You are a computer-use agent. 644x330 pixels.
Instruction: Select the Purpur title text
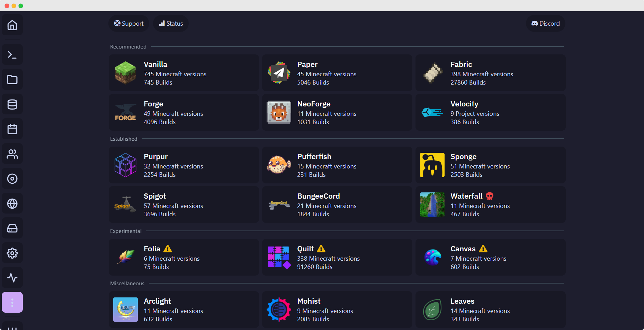click(x=156, y=157)
